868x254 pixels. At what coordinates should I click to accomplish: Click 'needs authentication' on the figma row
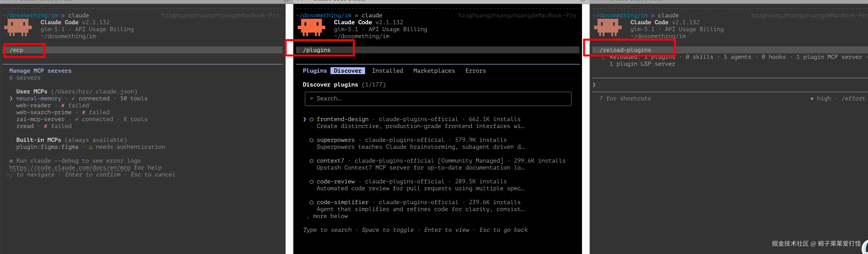(130, 147)
